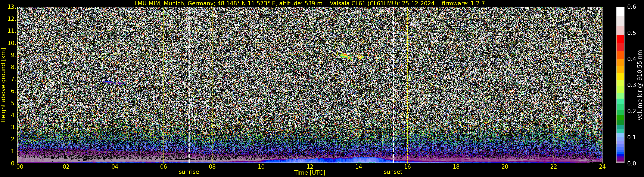Viewport: 644px width, 177px height.
Task: Click the 'Time [UTC]' axis title
Action: pos(310,173)
